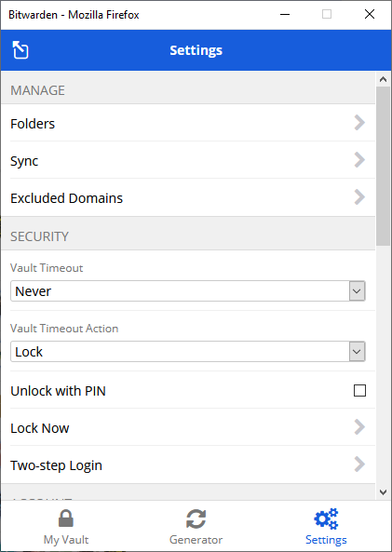This screenshot has width=392, height=552.
Task: Click chevron arrow beside Folders
Action: tap(359, 123)
